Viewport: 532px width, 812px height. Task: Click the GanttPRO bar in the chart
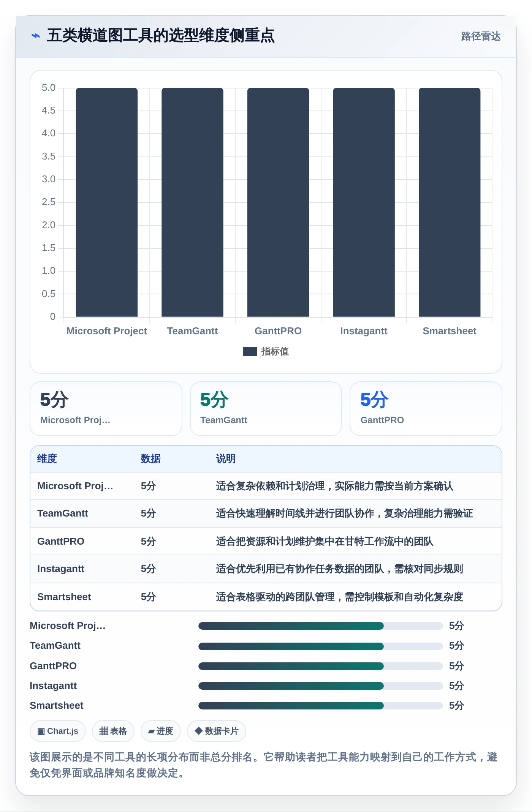[x=278, y=202]
